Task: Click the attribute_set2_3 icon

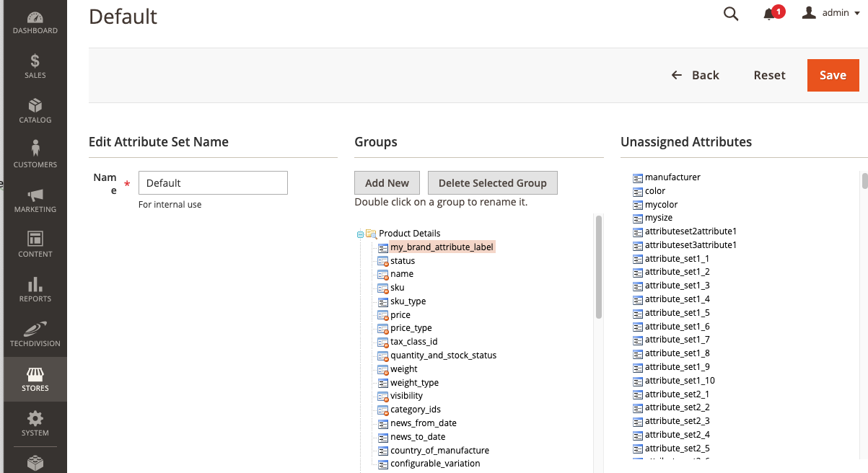Action: pos(638,422)
